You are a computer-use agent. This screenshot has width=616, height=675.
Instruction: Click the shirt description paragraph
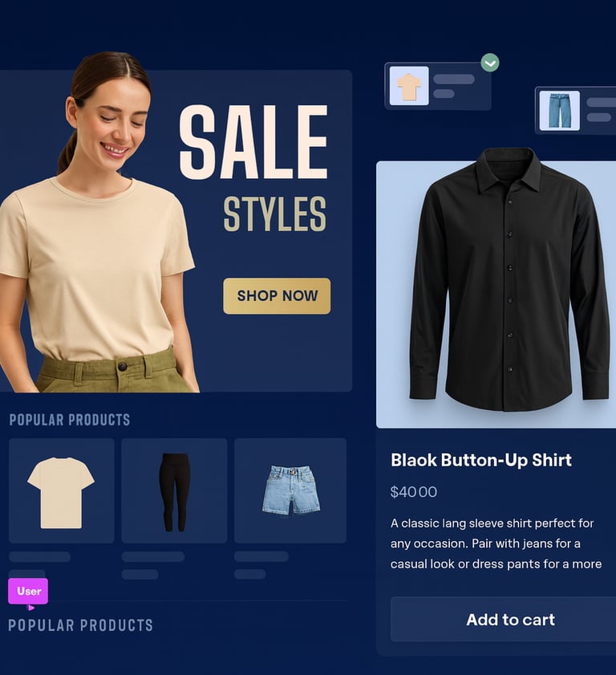[x=496, y=543]
